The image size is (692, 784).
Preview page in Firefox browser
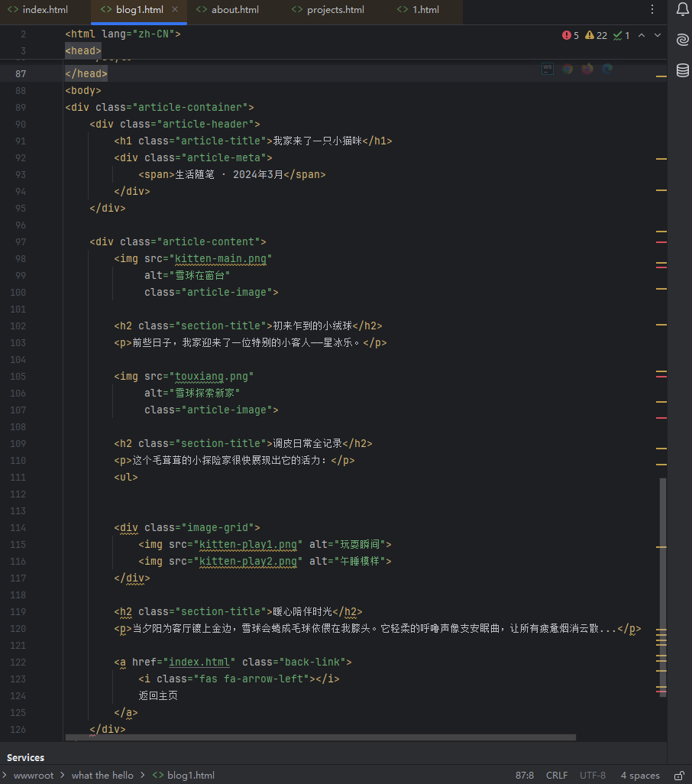pyautogui.click(x=587, y=69)
